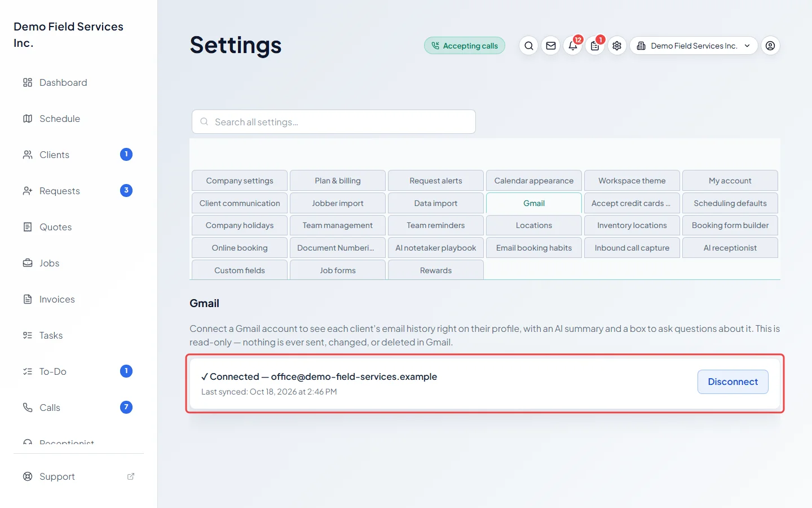Switch to the Plan & billing tab

click(338, 181)
